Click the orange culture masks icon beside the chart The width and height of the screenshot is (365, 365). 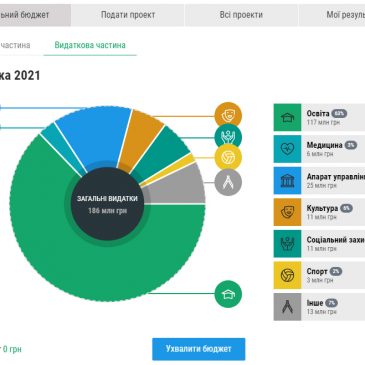click(228, 116)
